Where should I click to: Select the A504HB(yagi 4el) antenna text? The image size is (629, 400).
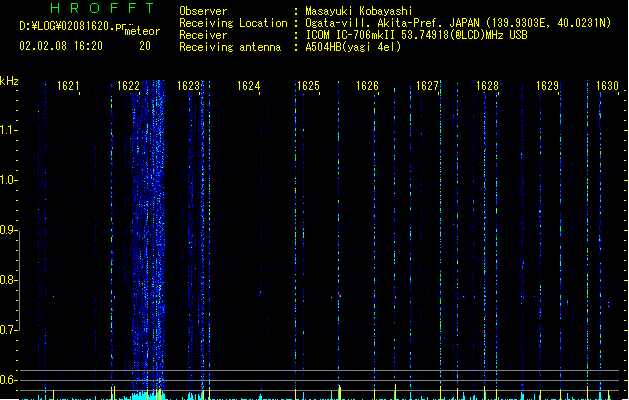pos(353,47)
